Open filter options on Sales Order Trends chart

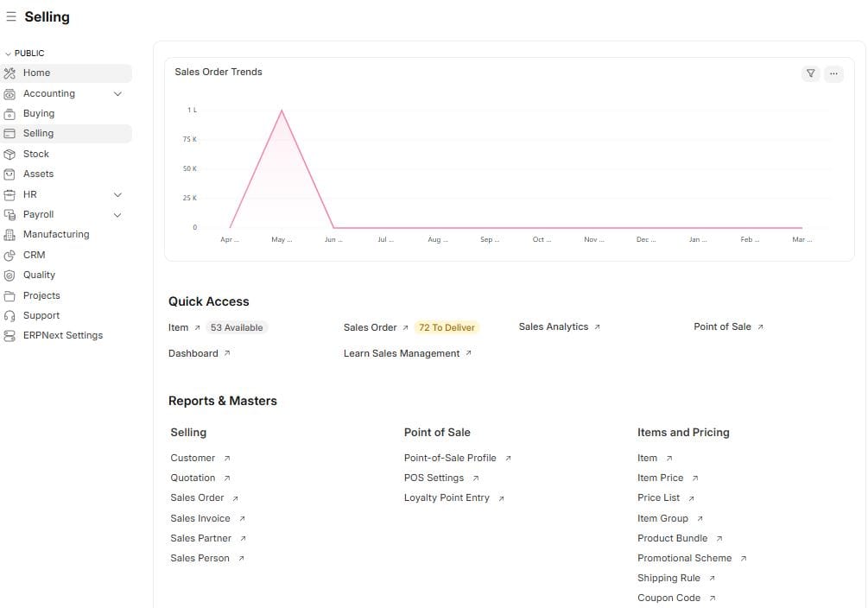[x=810, y=73]
